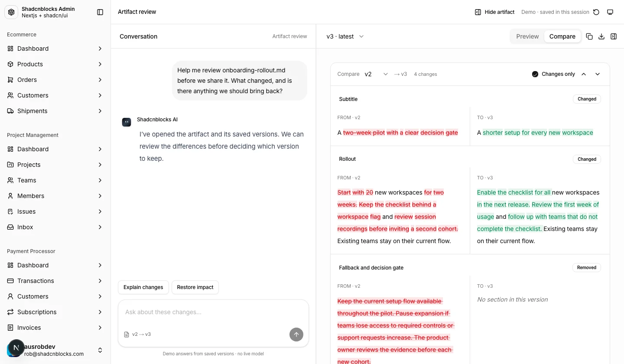This screenshot has height=364, width=624.
Task: Click the Subscriptions repeat icon
Action: [x=10, y=312]
